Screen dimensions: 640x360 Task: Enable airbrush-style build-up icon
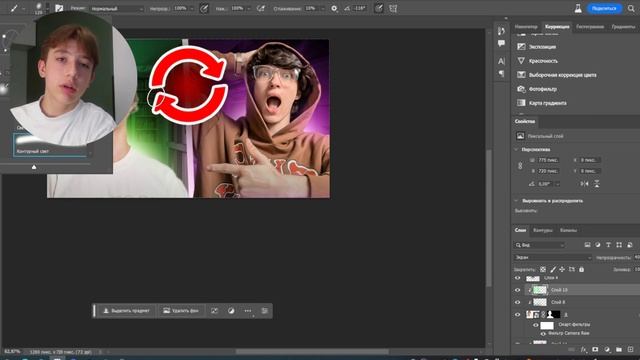(x=260, y=8)
